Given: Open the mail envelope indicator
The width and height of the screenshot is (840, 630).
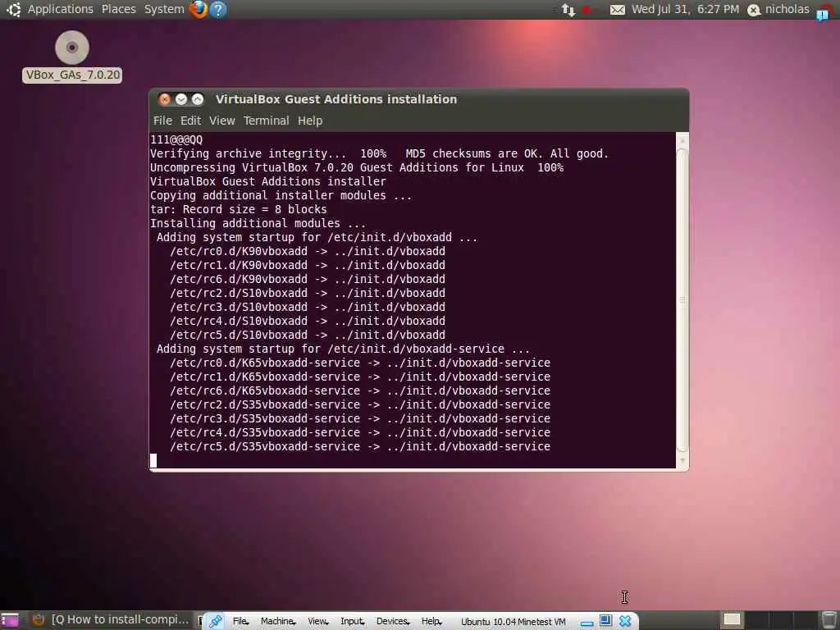Looking at the screenshot, I should pyautogui.click(x=617, y=10).
